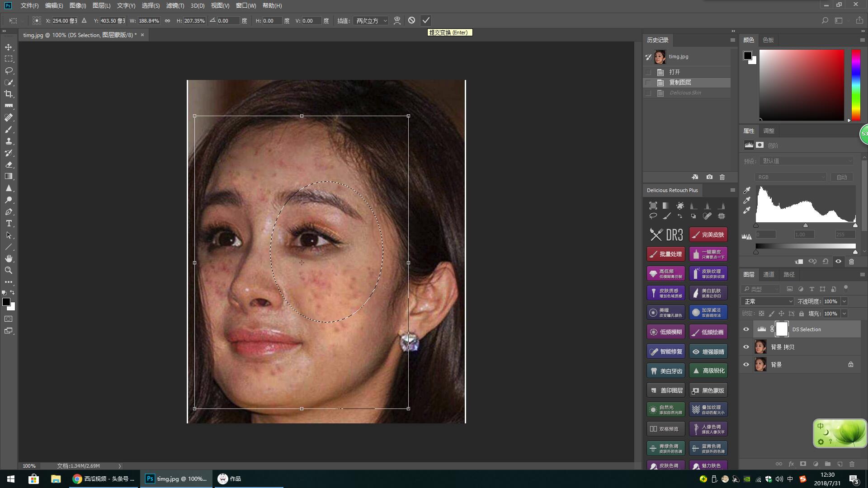The height and width of the screenshot is (488, 868).
Task: Open the 滤镜(T) menu
Action: tap(175, 5)
